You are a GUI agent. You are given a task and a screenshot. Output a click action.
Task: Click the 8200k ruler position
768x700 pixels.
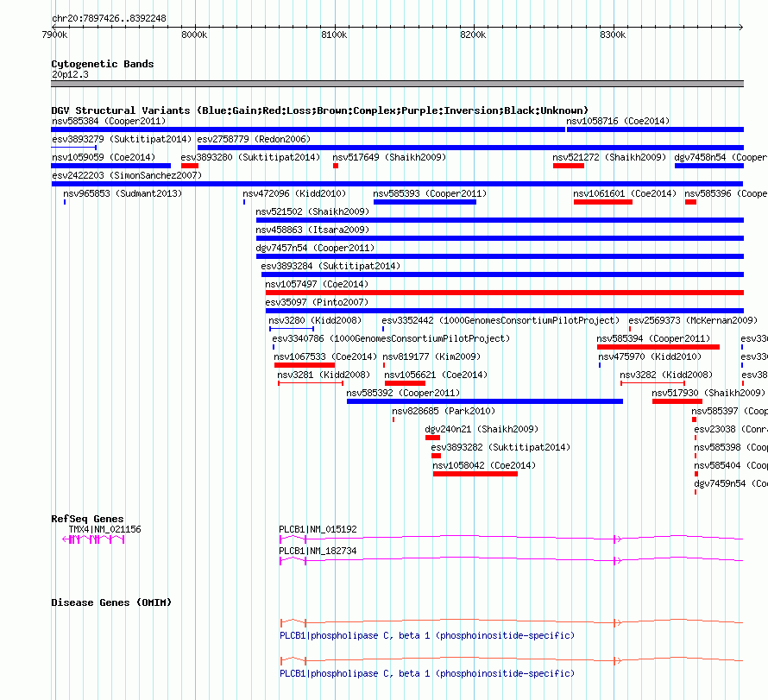(x=473, y=35)
